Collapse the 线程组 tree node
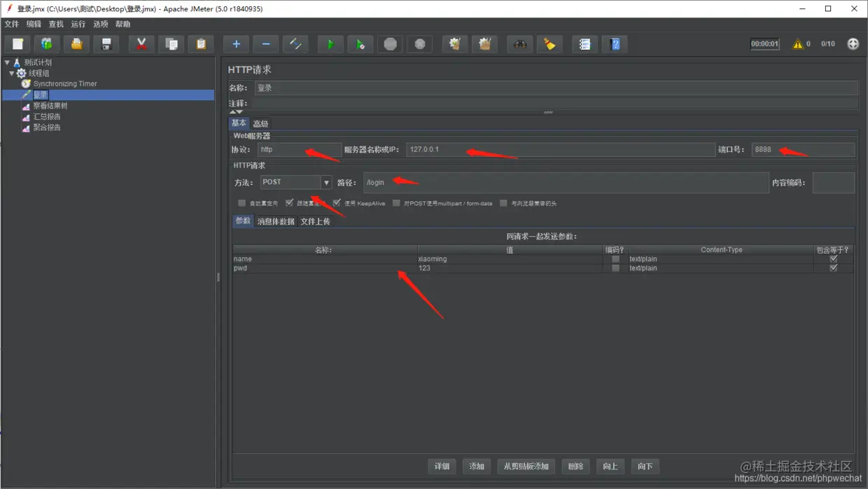868x489 pixels. coord(12,73)
